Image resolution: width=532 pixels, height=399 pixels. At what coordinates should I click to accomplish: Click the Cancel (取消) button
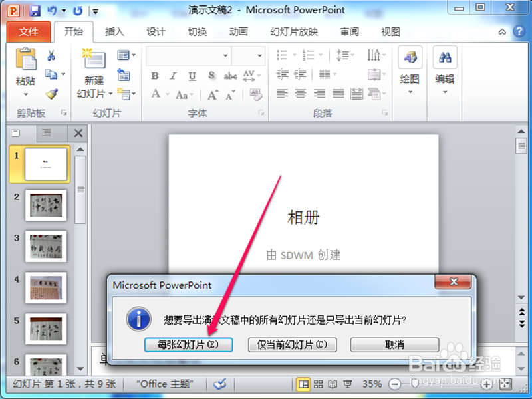click(x=394, y=344)
